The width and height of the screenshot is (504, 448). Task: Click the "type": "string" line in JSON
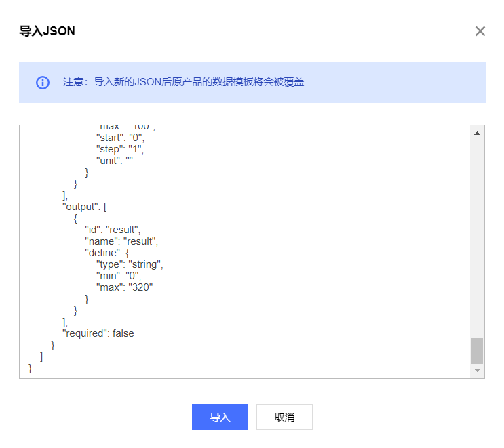click(130, 264)
